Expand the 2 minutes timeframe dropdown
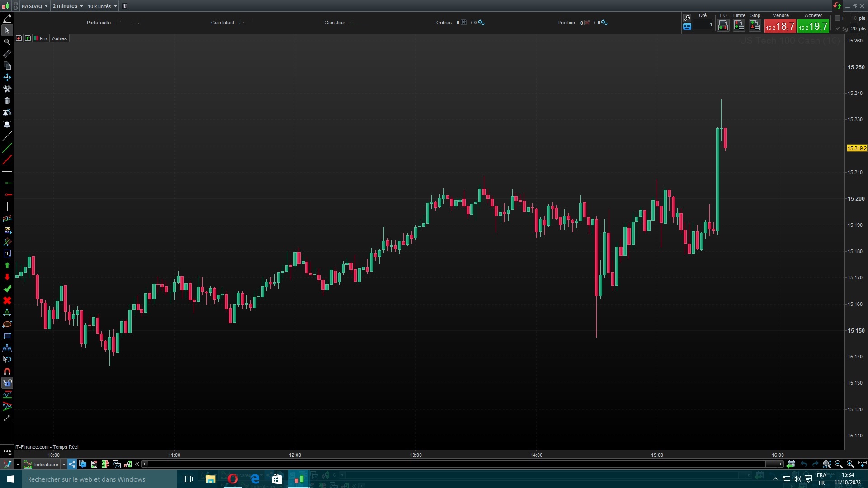This screenshot has width=868, height=488. 68,6
